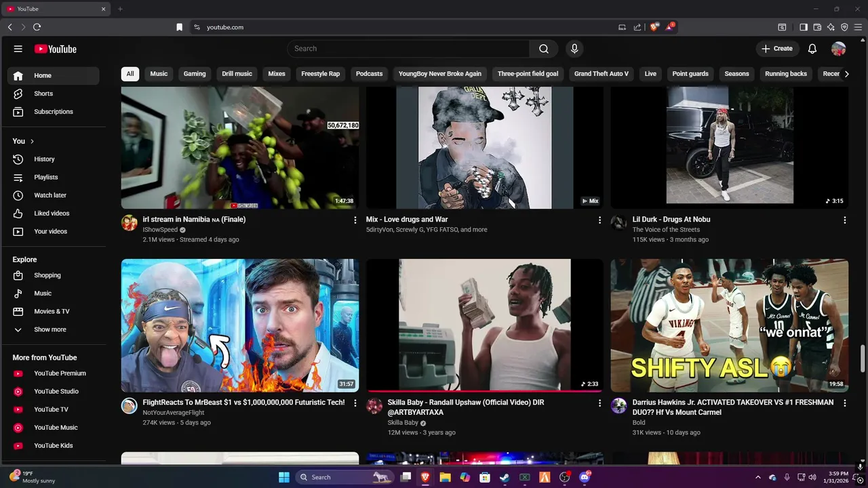Open options for Darrius Hawkins Jr. video
The image size is (868, 488).
coord(844,403)
